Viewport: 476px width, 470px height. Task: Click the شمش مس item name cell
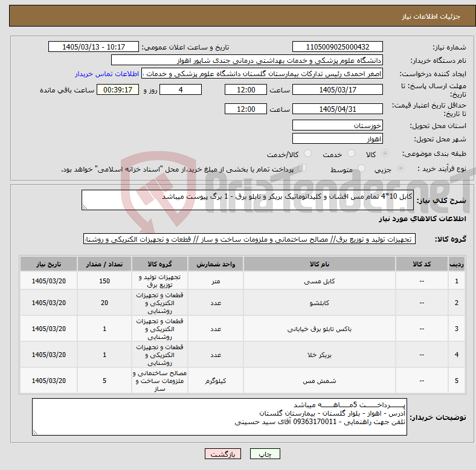pyautogui.click(x=319, y=381)
